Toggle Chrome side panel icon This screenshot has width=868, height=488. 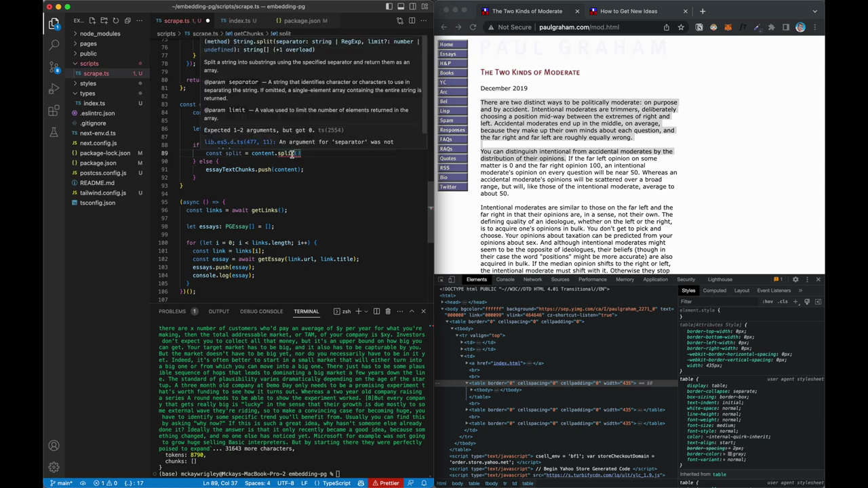(x=786, y=27)
